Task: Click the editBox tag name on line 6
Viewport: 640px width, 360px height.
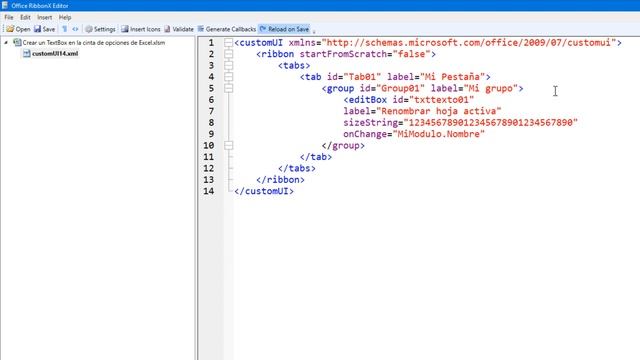Action: (x=368, y=100)
